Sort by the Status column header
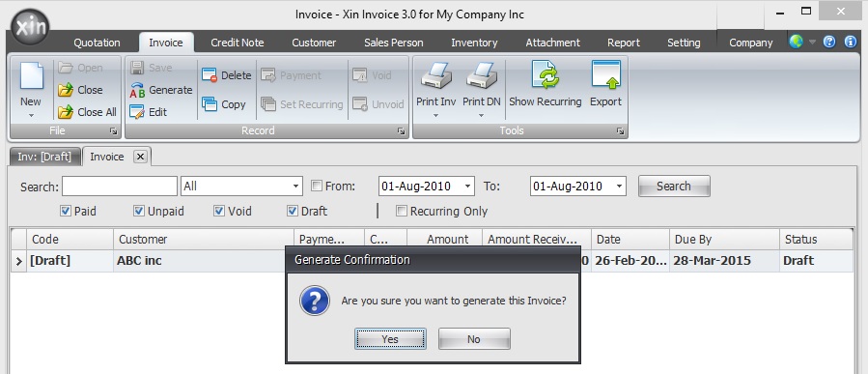The image size is (868, 374). click(816, 240)
